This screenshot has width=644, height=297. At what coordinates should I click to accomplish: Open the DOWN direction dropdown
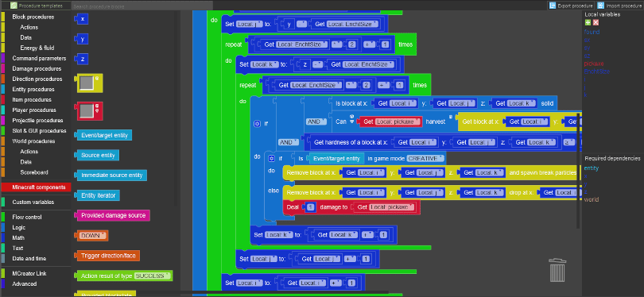pyautogui.click(x=92, y=236)
